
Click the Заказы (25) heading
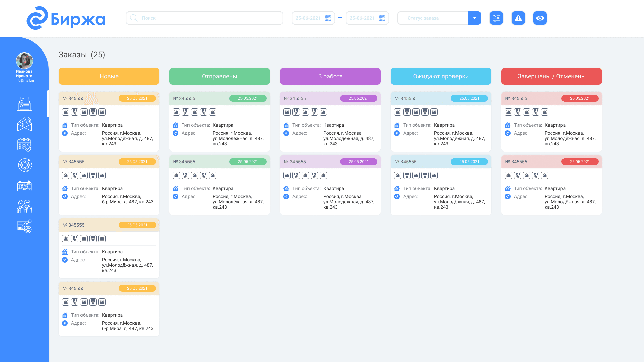click(x=82, y=55)
